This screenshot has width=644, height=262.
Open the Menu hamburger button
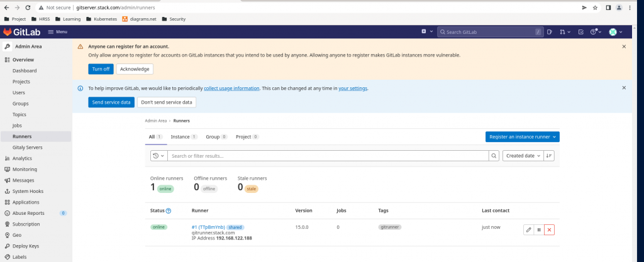pos(58,32)
